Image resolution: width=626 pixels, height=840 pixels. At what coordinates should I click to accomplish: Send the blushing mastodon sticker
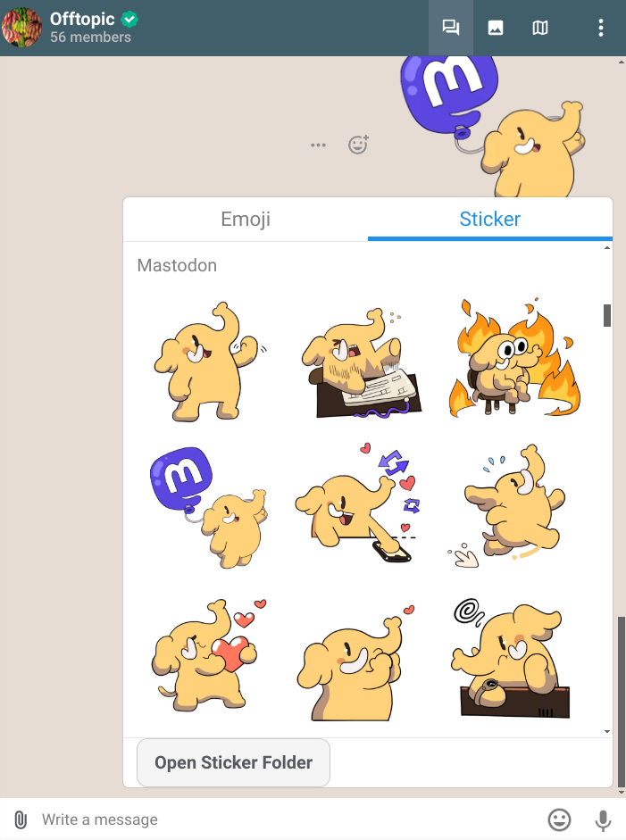pyautogui.click(x=355, y=663)
